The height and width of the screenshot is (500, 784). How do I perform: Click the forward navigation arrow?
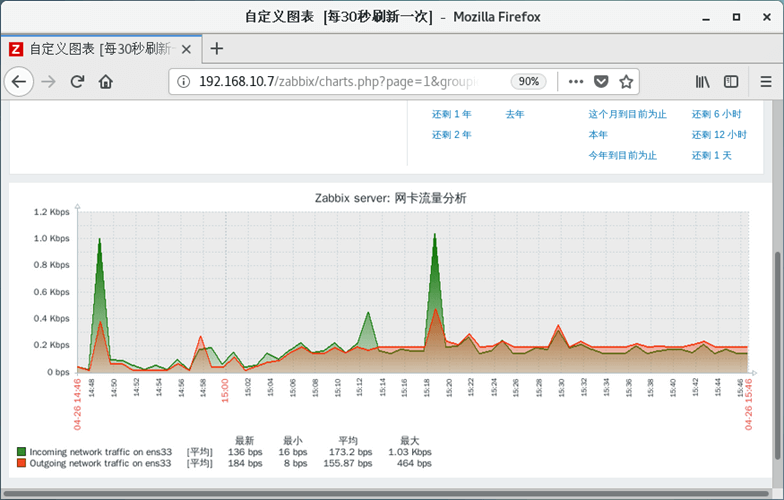click(x=48, y=82)
